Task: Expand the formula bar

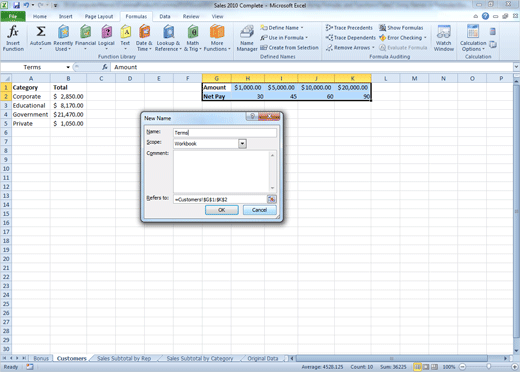Action: pyautogui.click(x=516, y=67)
